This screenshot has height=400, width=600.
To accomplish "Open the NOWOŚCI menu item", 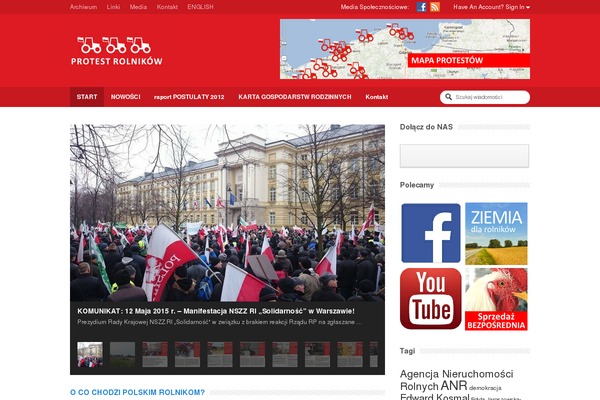I will (x=126, y=97).
